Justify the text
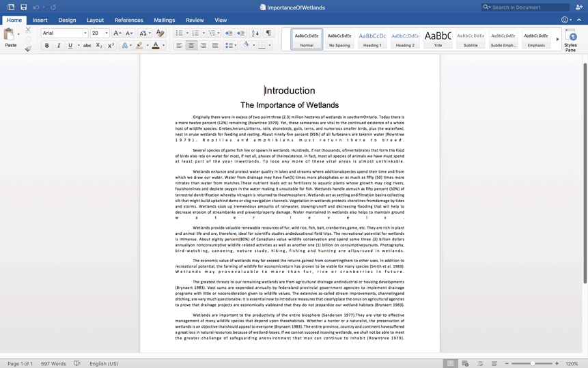 point(215,45)
